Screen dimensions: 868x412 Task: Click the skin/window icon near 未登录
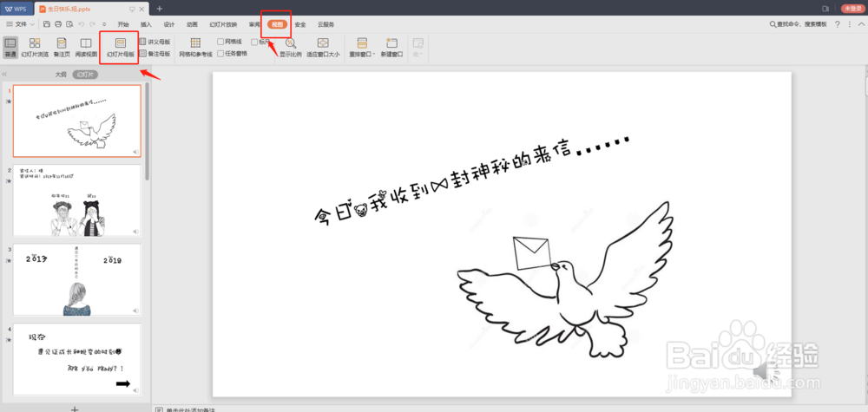825,9
